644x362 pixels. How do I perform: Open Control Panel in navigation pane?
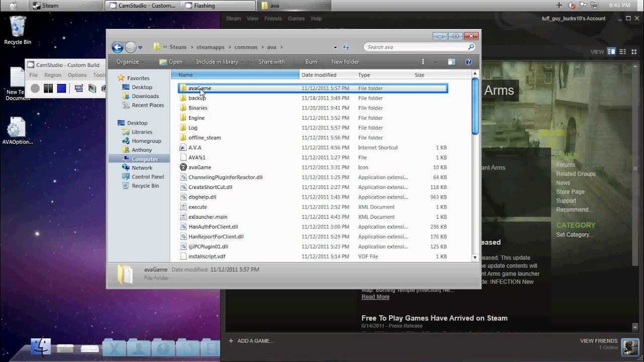click(x=147, y=177)
